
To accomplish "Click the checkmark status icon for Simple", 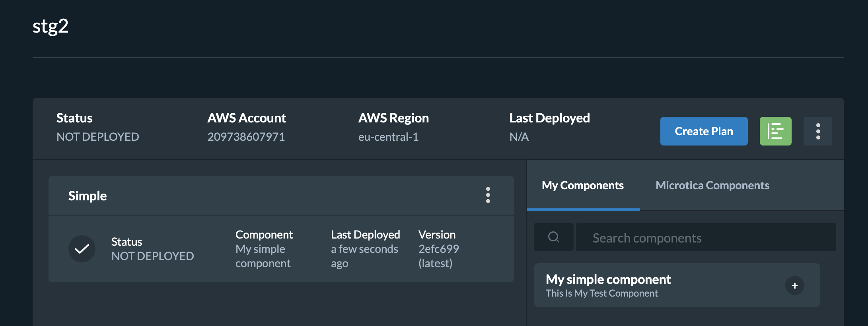I will 82,249.
